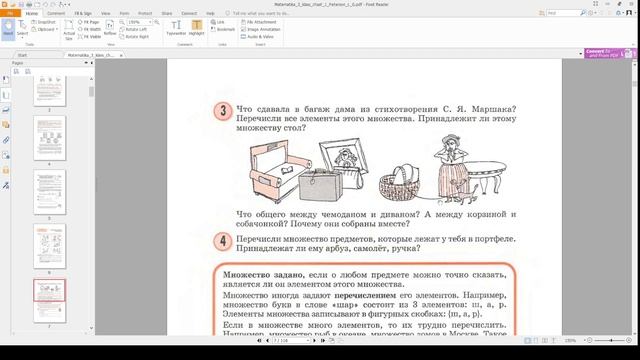Screen dimensions: 640x360
Task: Open the Clipboard dropdown
Action: (44, 29)
